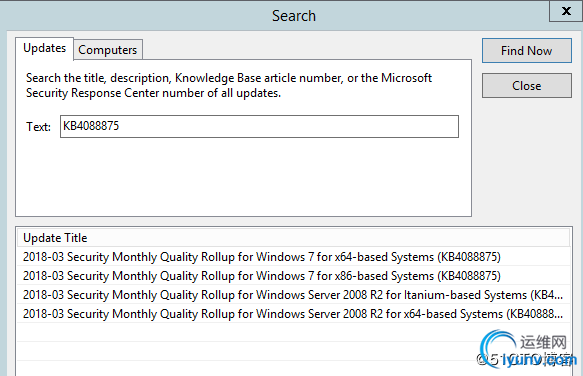Click the Find Now button
583x376 pixels.
(x=526, y=51)
